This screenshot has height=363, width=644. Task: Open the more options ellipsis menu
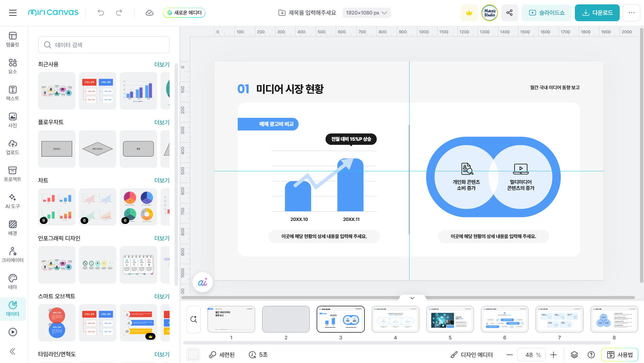632,13
